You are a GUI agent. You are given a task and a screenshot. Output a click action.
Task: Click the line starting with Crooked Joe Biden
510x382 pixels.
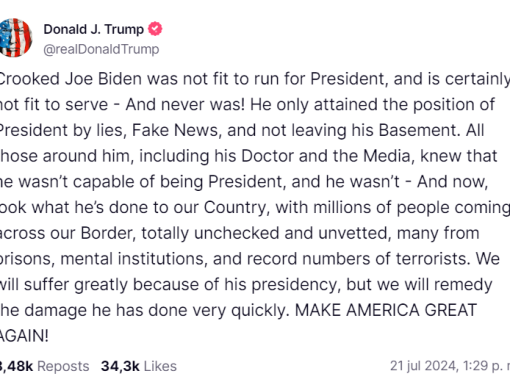coord(255,79)
